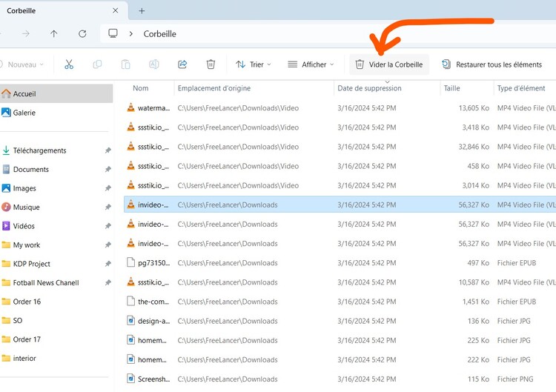Empty the bin with Vider la Corbeille
Viewport: 556px width, 392px height.
(x=389, y=64)
